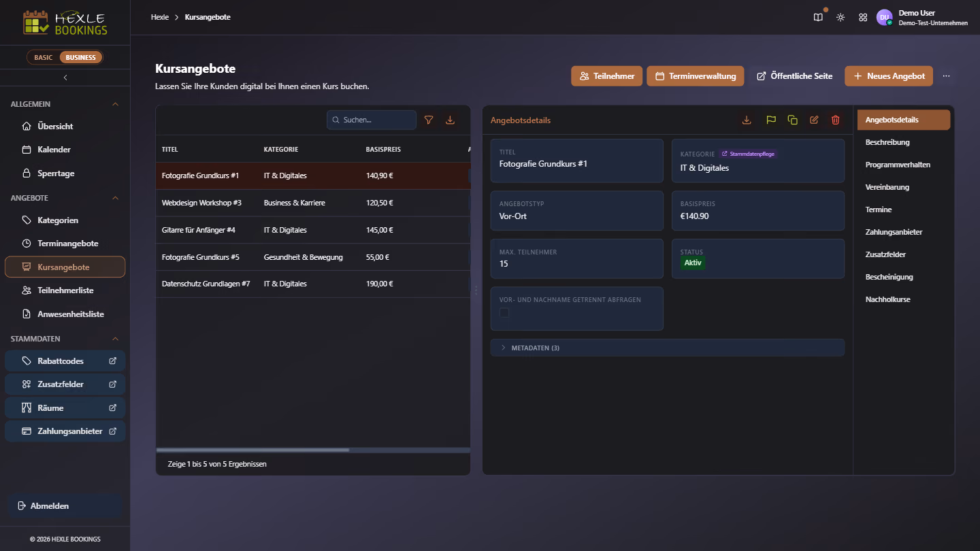980x551 pixels.
Task: Switch plan toggle to BASIC
Action: (44, 57)
